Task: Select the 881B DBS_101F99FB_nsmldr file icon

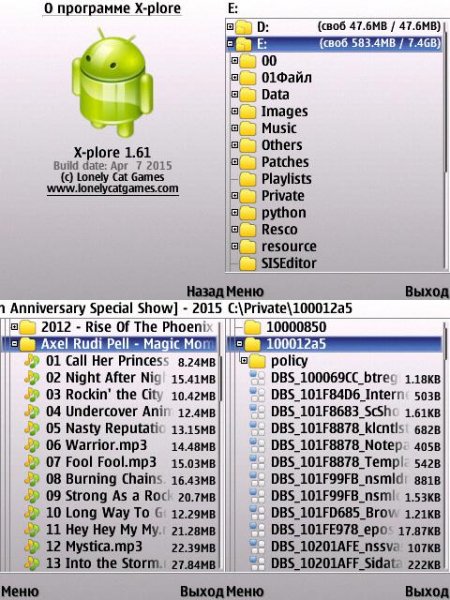Action: [257, 479]
